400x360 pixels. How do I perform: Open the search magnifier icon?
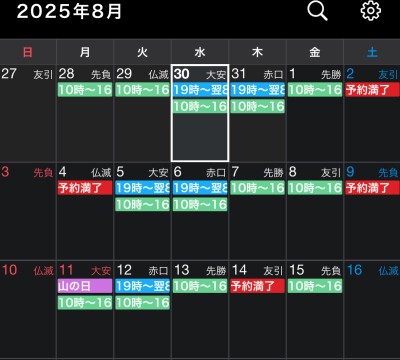pyautogui.click(x=317, y=11)
